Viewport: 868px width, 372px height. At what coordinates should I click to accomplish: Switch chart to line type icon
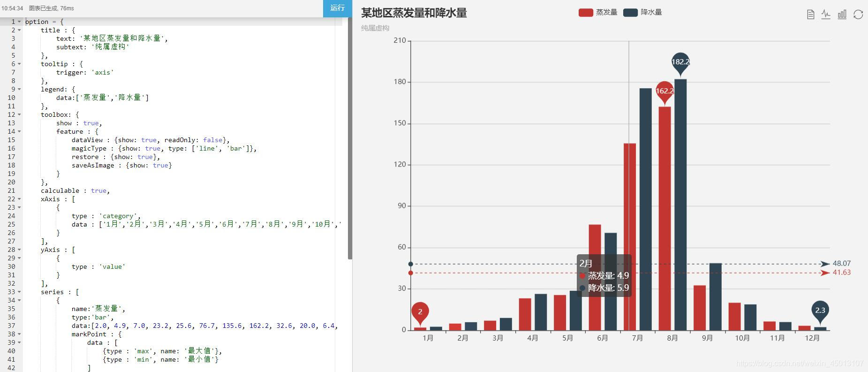point(826,15)
